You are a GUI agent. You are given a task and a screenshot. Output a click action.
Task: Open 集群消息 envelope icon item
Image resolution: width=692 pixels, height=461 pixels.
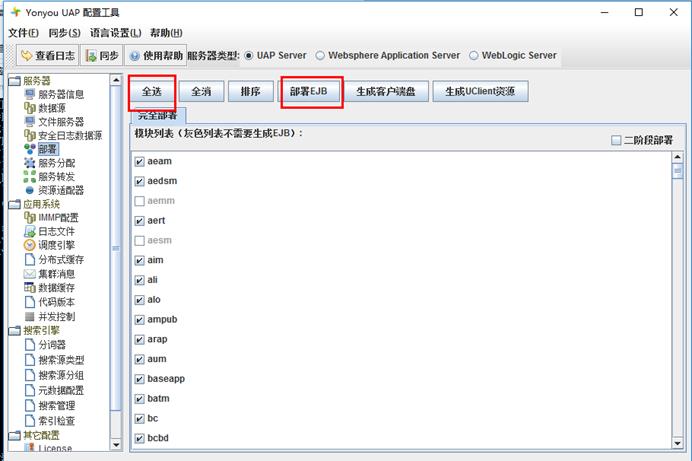(30, 274)
